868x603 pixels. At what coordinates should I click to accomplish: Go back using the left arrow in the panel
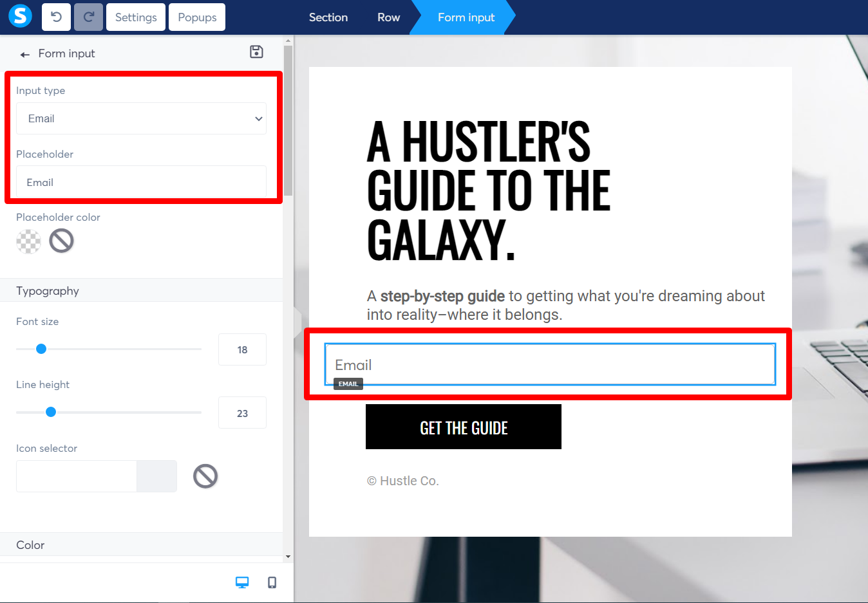pos(24,54)
